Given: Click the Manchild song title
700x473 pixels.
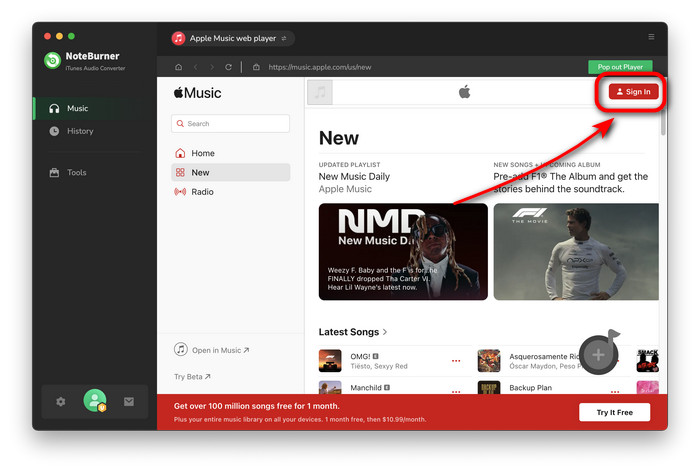Looking at the screenshot, I should (366, 388).
